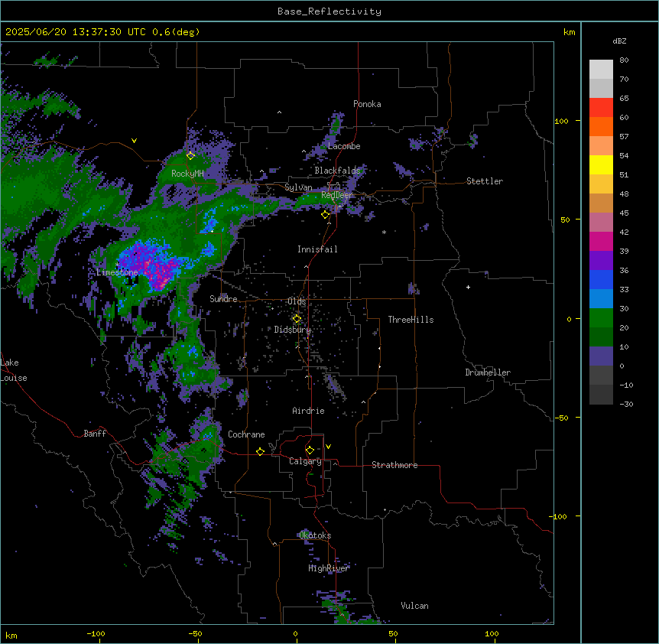The image size is (659, 644).
Task: Select the Blackfalds label
Action: pyautogui.click(x=337, y=171)
